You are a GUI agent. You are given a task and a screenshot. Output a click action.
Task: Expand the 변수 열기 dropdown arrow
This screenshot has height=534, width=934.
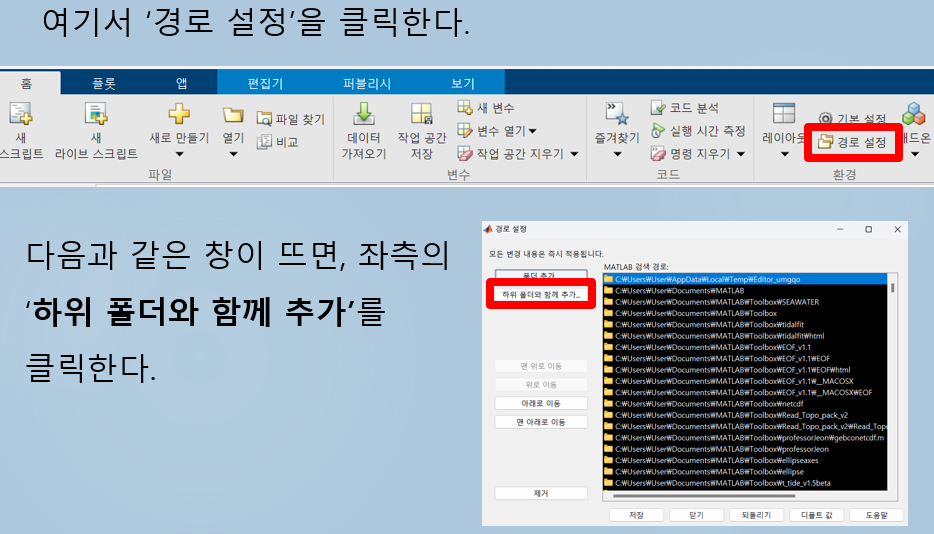coord(533,131)
